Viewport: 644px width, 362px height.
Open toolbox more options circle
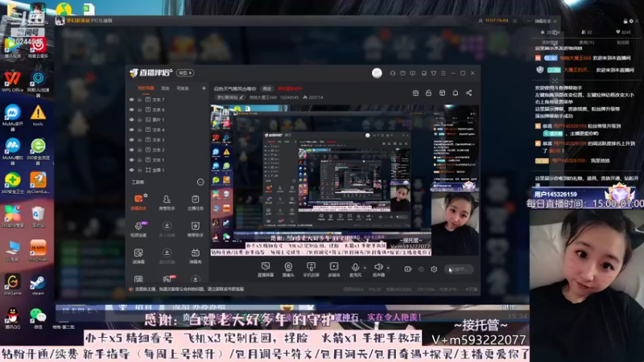click(x=200, y=182)
